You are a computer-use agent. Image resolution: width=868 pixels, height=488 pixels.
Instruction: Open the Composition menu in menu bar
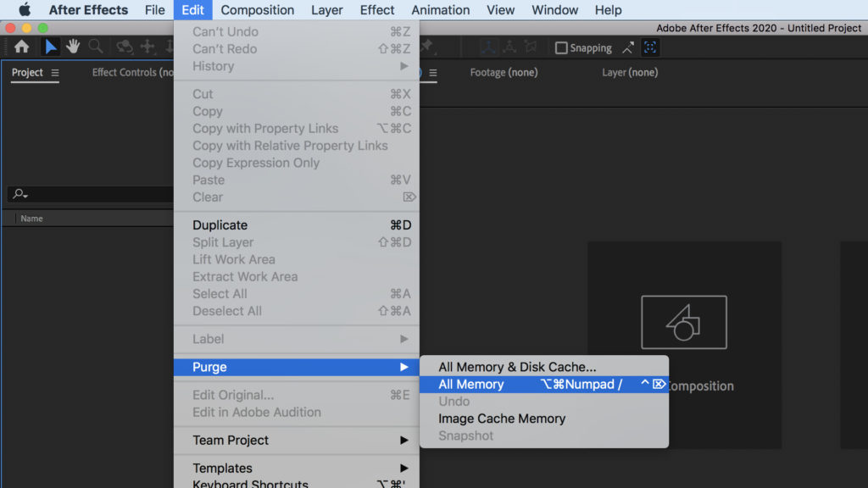258,10
